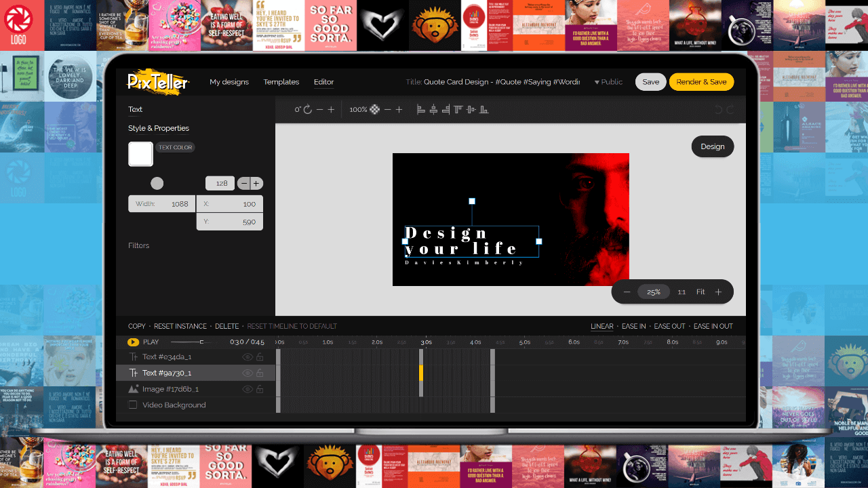Select the align left icon
The image size is (868, 488).
point(420,109)
